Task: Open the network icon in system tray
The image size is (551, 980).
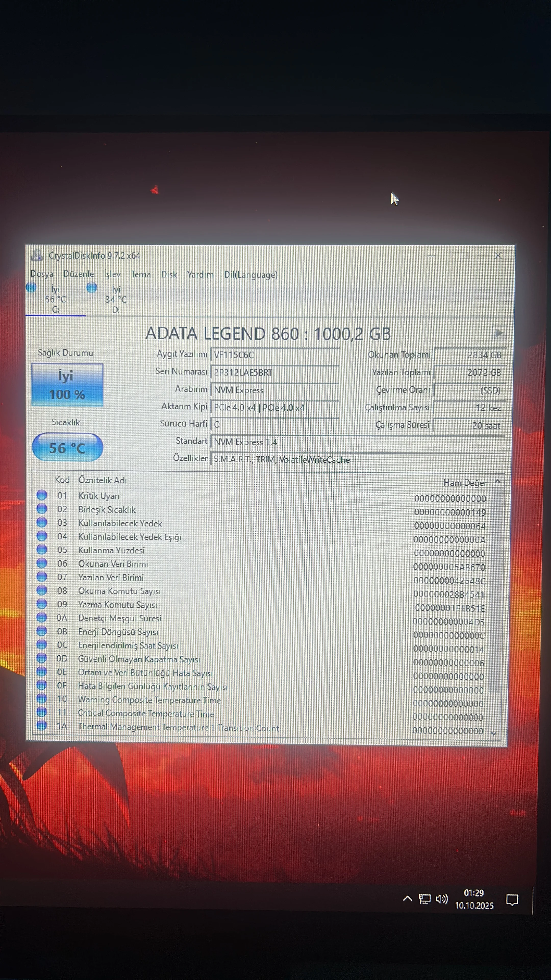Action: coord(424,899)
